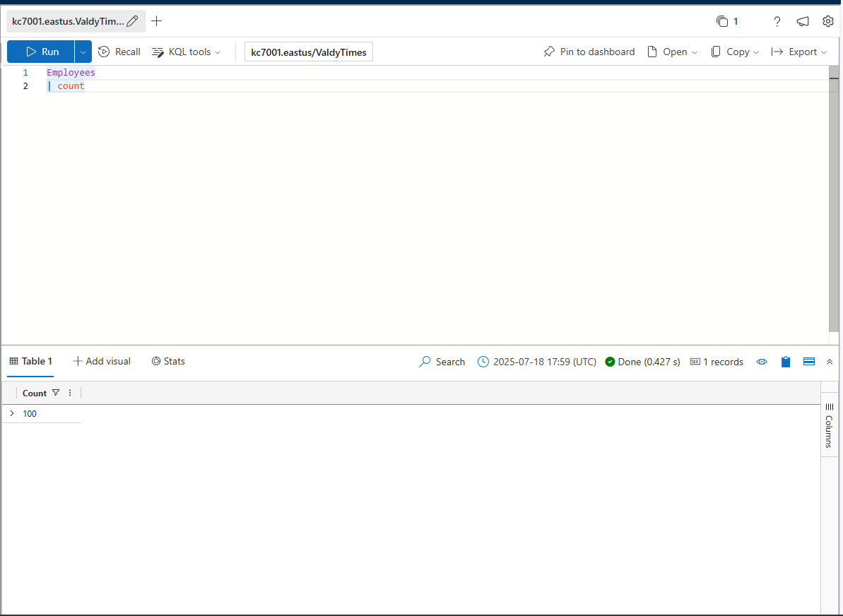Click the Done (0.427 s) status
843x616 pixels.
(x=642, y=362)
